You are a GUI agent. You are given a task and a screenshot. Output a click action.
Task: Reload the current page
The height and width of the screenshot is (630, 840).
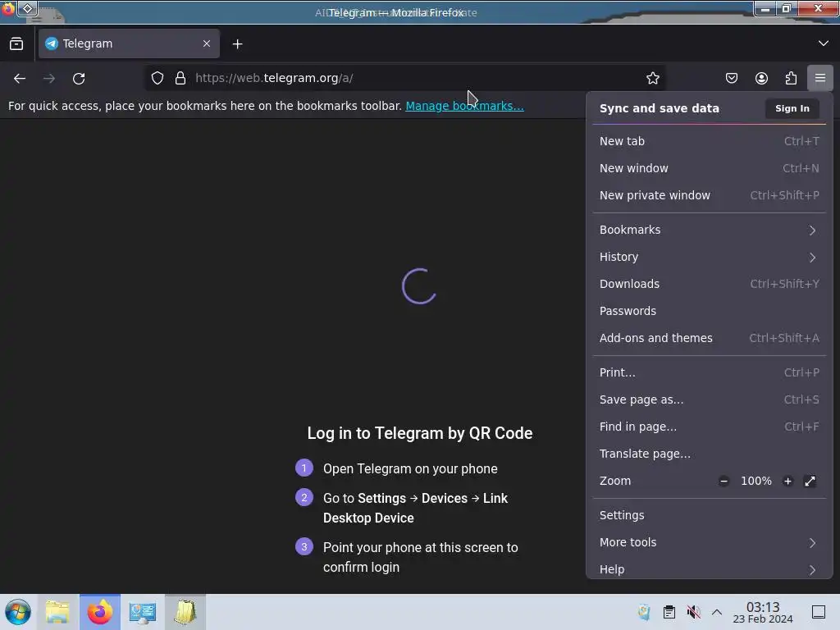(x=79, y=78)
